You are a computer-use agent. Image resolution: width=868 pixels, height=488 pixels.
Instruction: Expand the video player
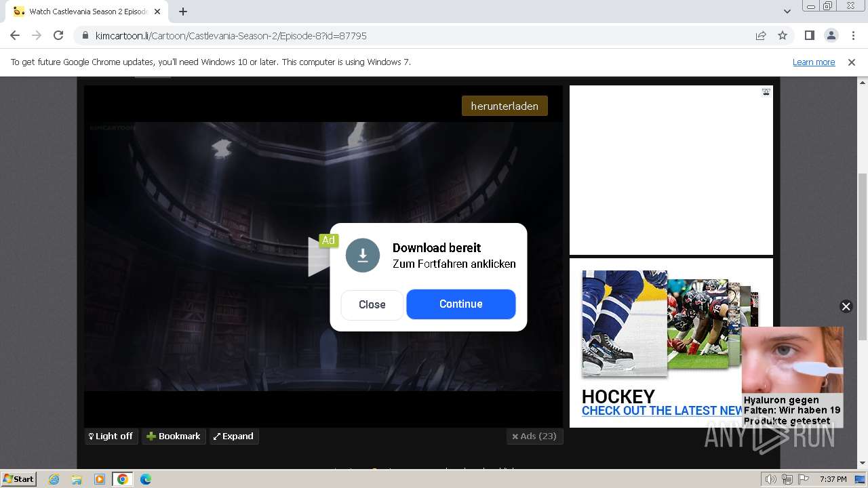click(x=233, y=436)
